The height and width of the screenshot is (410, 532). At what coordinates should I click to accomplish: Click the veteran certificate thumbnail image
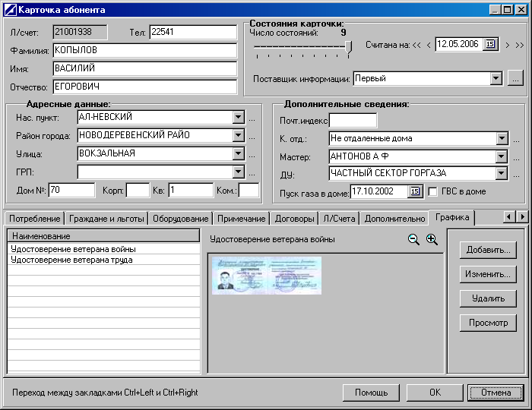pos(267,275)
